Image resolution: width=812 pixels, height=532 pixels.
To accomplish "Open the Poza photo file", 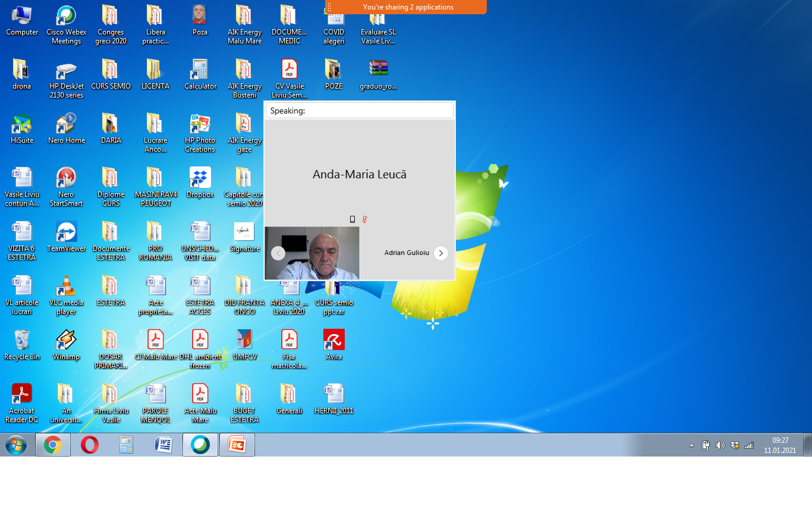I will 200,21.
